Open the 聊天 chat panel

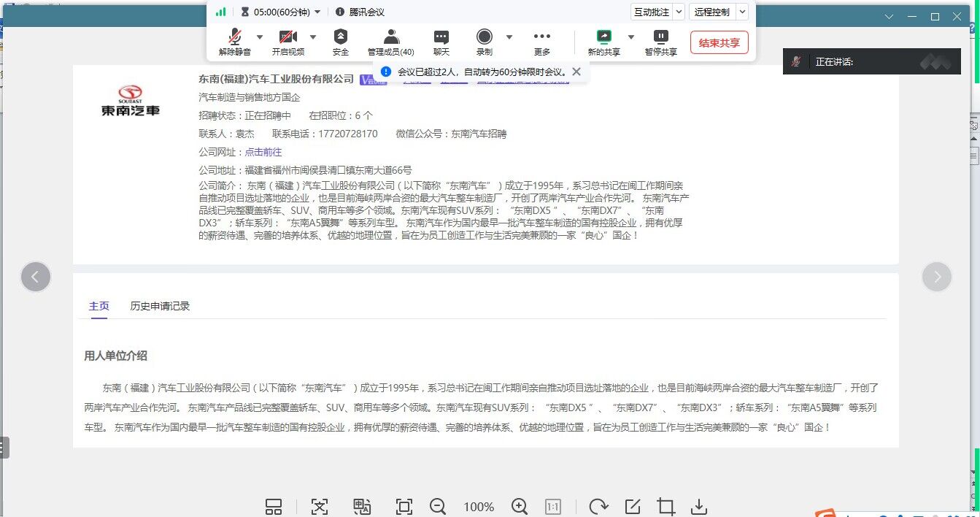click(441, 42)
